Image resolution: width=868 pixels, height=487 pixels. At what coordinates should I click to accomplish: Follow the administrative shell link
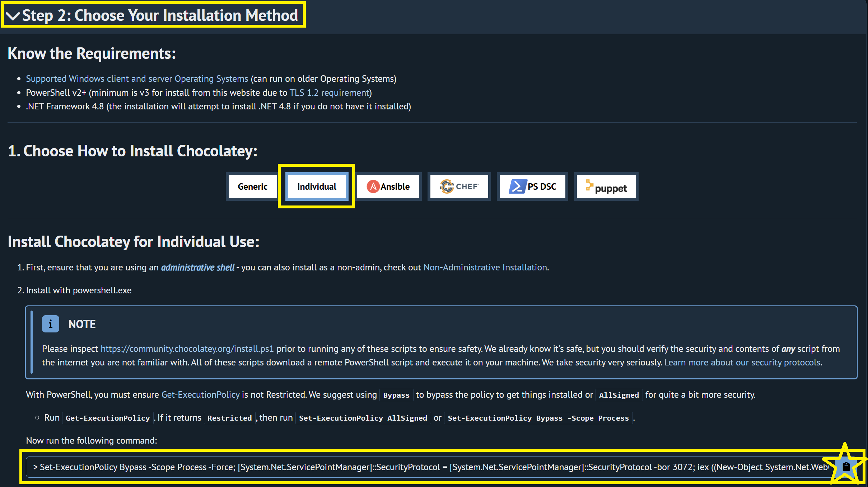pyautogui.click(x=197, y=267)
